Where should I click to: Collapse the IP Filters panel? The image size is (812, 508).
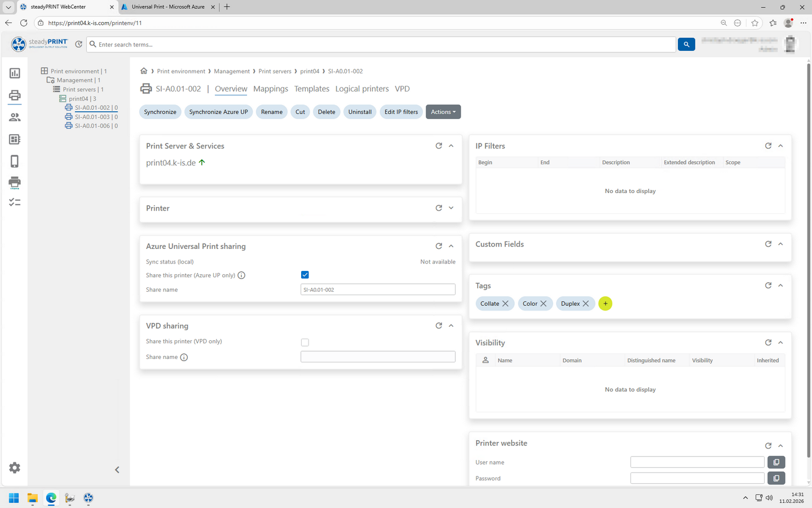coord(780,146)
